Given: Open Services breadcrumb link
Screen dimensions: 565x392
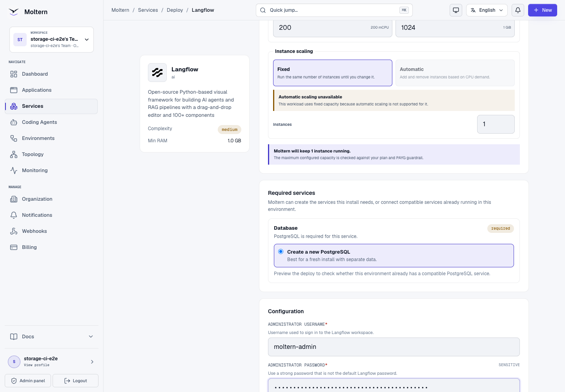Looking at the screenshot, I should pos(148,10).
